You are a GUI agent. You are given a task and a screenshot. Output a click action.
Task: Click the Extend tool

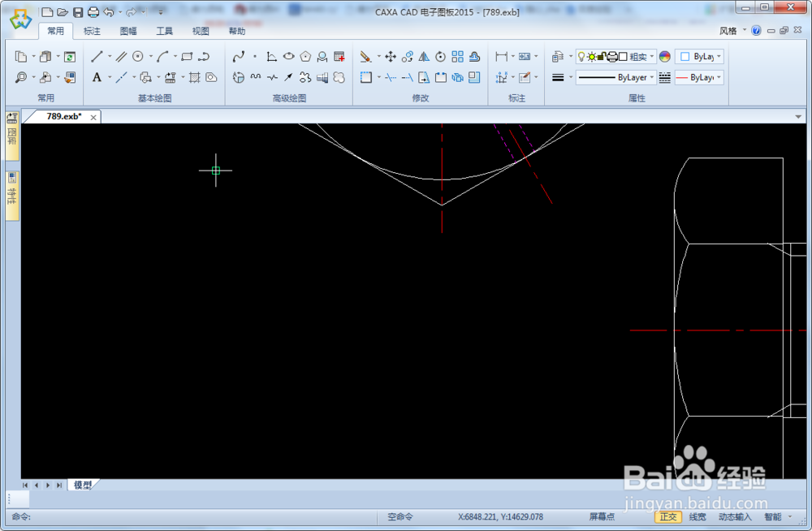pyautogui.click(x=408, y=77)
